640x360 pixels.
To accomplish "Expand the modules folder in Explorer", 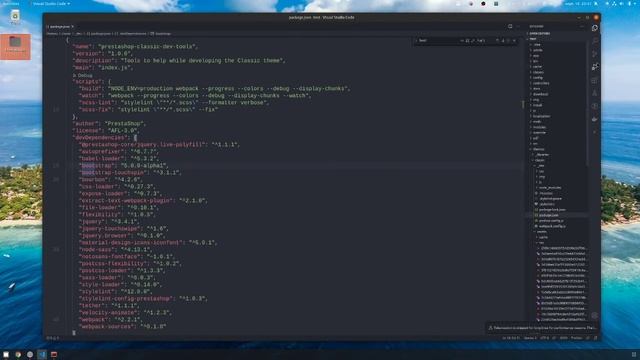I will click(x=539, y=127).
